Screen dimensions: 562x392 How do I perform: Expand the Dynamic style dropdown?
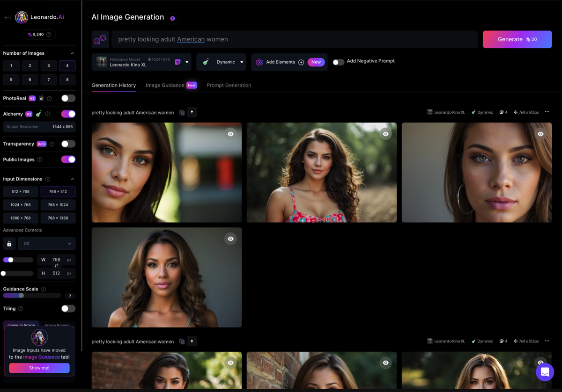(x=242, y=62)
